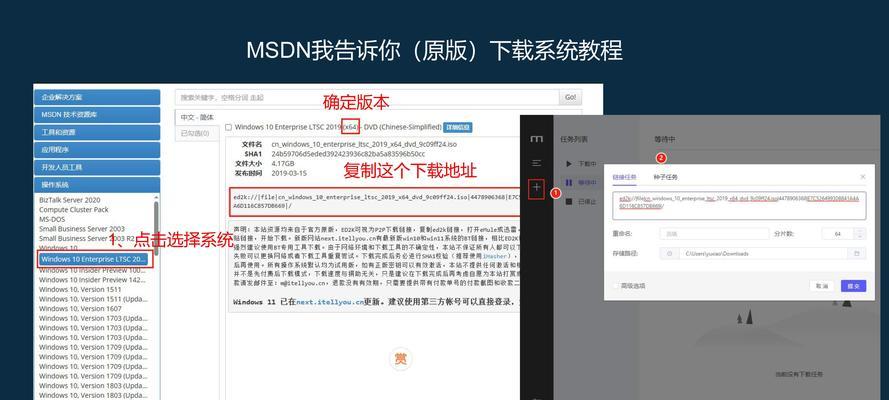Click the orange 赏 reward icon
This screenshot has width=889, height=400.
point(400,359)
